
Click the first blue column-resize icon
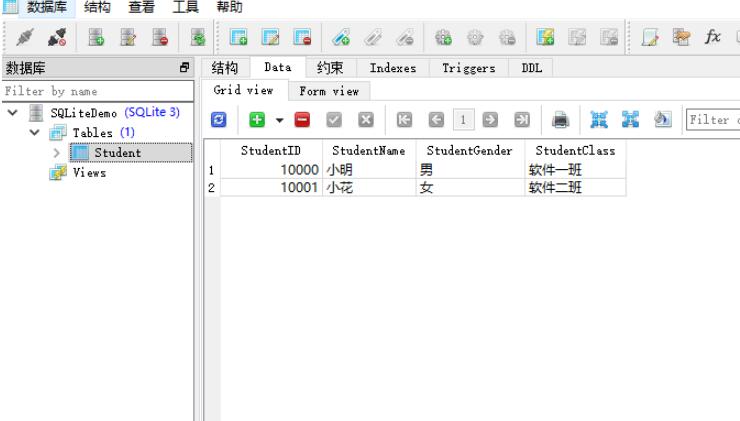click(x=599, y=120)
